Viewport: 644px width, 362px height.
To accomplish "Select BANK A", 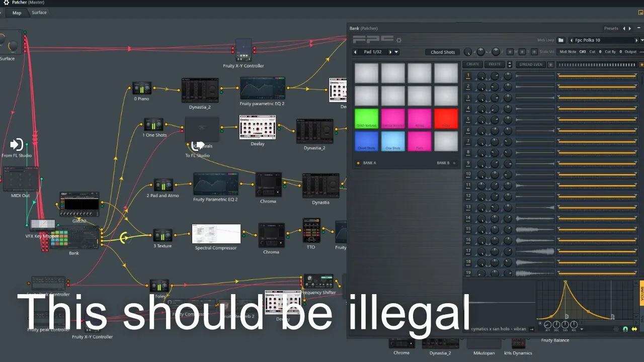I will point(366,163).
